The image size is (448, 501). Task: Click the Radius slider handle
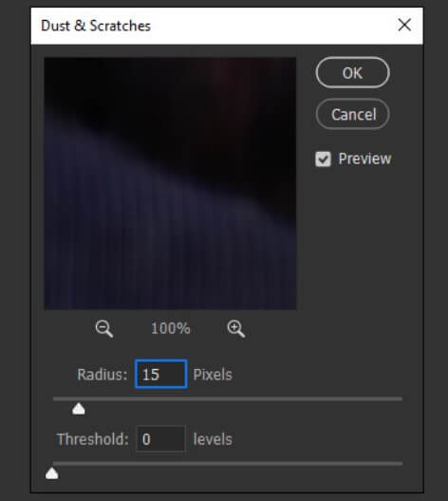click(79, 409)
